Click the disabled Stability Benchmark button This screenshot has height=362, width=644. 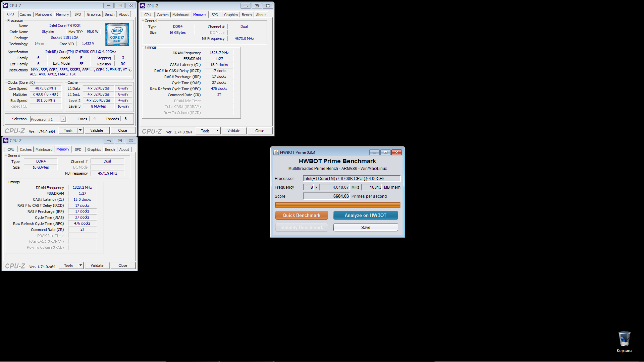[x=302, y=227]
